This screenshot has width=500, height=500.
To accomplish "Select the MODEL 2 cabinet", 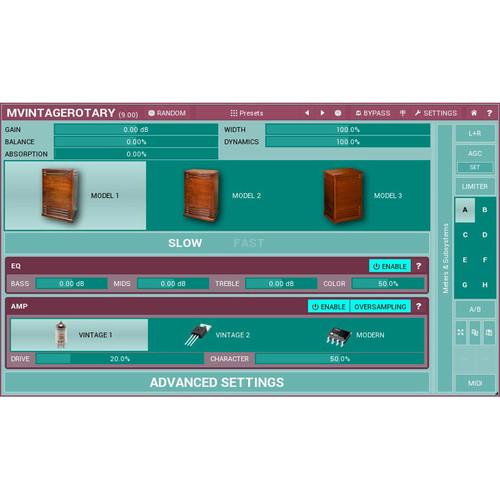I will coord(217,196).
